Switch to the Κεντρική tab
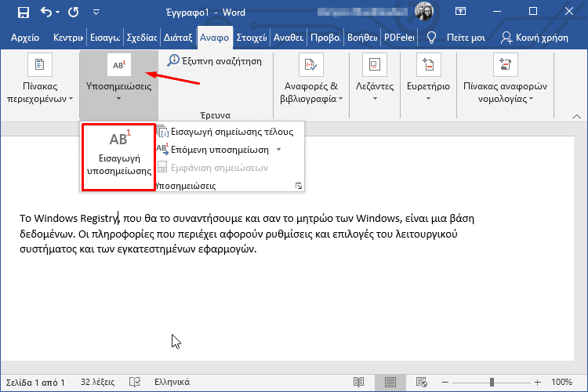Viewport: 588px width, 392px height. tap(68, 38)
